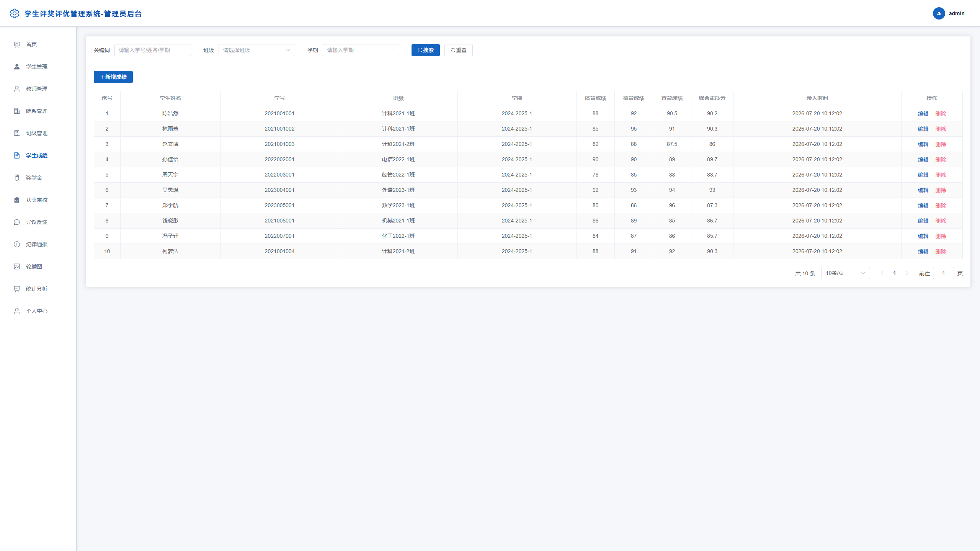Click the 纪律通报 warning icon

coord(17,244)
